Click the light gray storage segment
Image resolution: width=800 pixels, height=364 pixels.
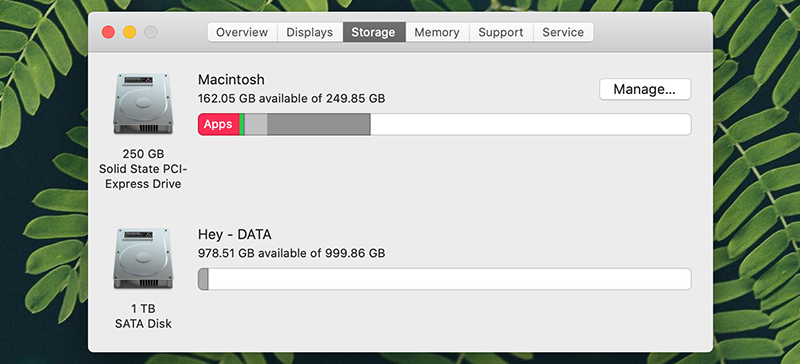257,125
